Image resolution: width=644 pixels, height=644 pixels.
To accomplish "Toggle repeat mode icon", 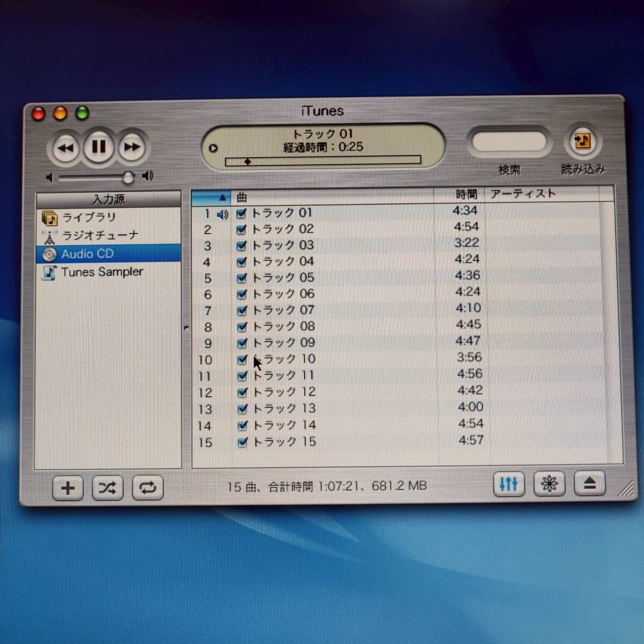I will [148, 487].
